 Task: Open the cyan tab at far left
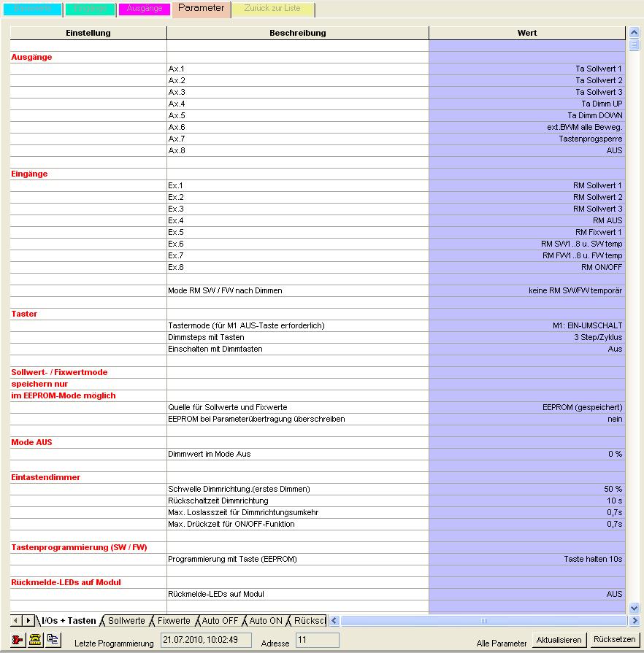(33, 9)
